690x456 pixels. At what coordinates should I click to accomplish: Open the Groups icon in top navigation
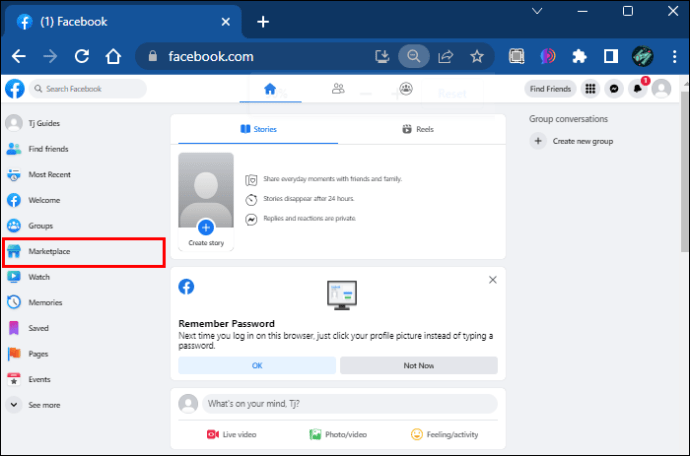click(406, 89)
